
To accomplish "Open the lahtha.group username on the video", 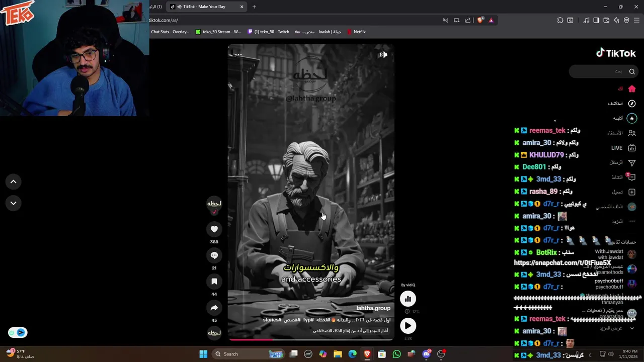I will click(x=373, y=308).
